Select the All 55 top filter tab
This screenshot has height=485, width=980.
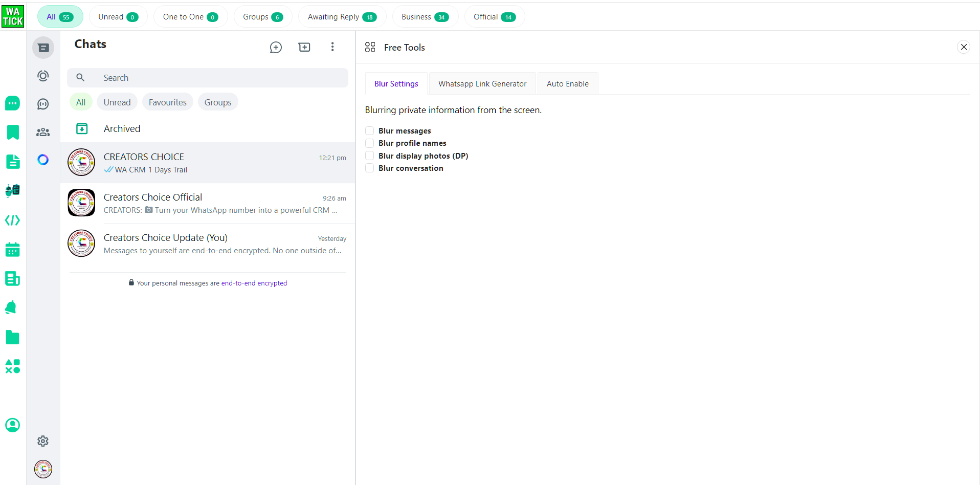pyautogui.click(x=60, y=17)
